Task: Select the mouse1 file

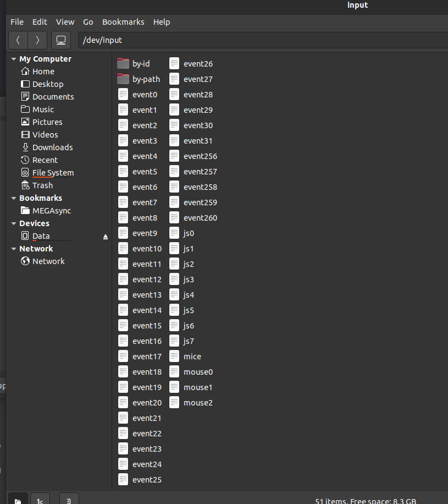Action: 191,387
